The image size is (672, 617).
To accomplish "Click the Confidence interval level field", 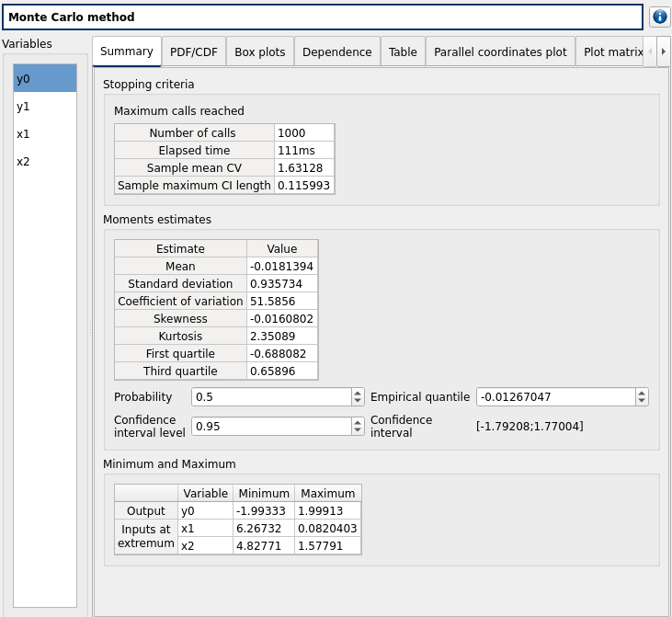I will click(272, 426).
